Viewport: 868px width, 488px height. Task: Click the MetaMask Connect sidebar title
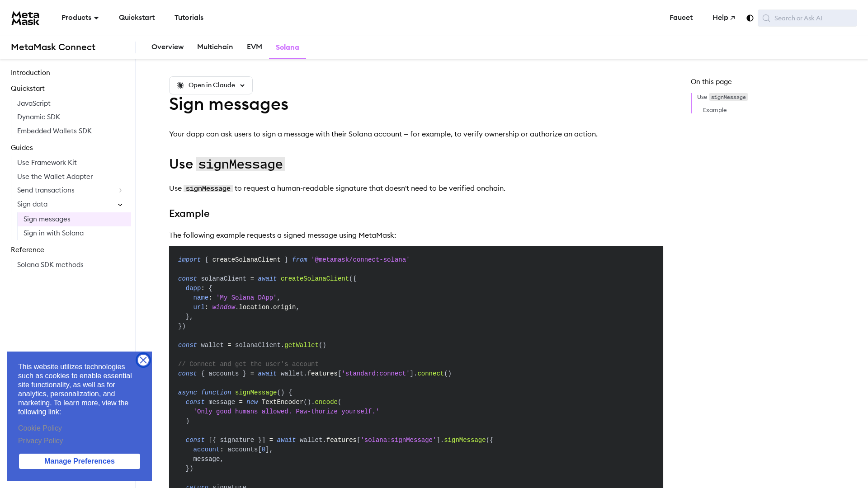tap(53, 47)
